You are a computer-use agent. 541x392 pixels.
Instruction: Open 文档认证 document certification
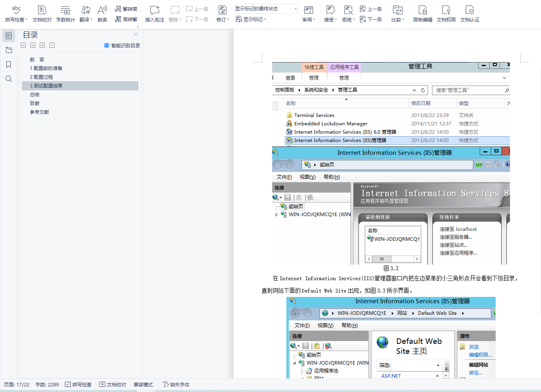(x=470, y=14)
